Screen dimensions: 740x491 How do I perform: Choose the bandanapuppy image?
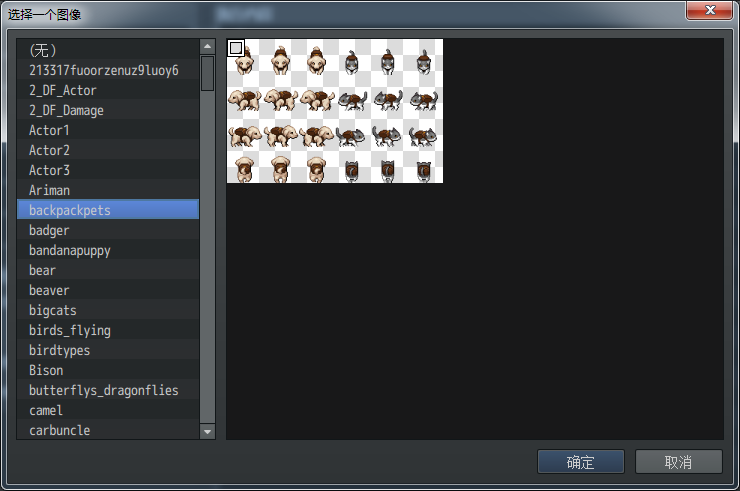point(108,250)
